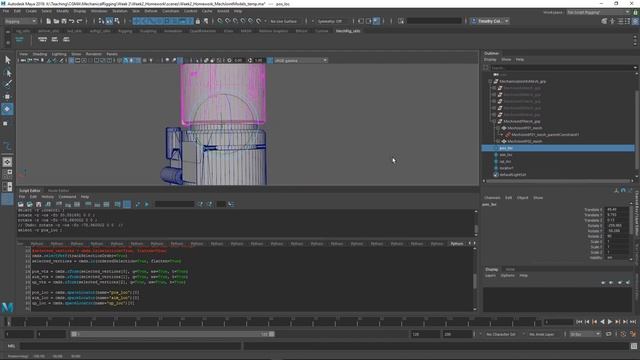Click the Outliner search field
The width and height of the screenshot is (640, 360).
tap(562, 68)
